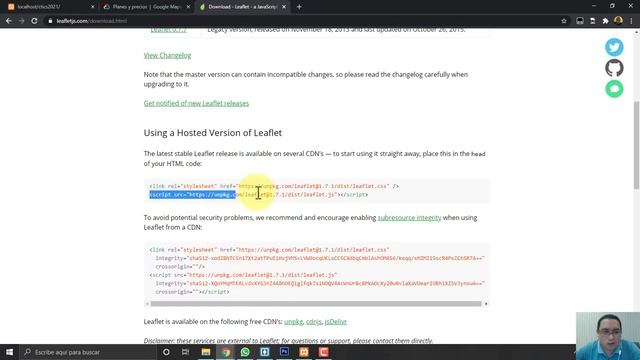The image size is (640, 360).
Task: Open the unpkg CDN link
Action: click(293, 322)
